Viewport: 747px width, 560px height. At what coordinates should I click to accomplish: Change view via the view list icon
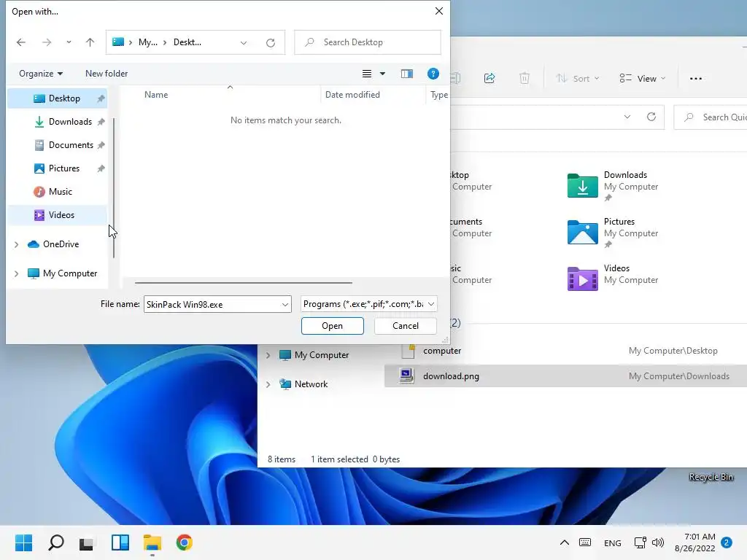coord(367,74)
